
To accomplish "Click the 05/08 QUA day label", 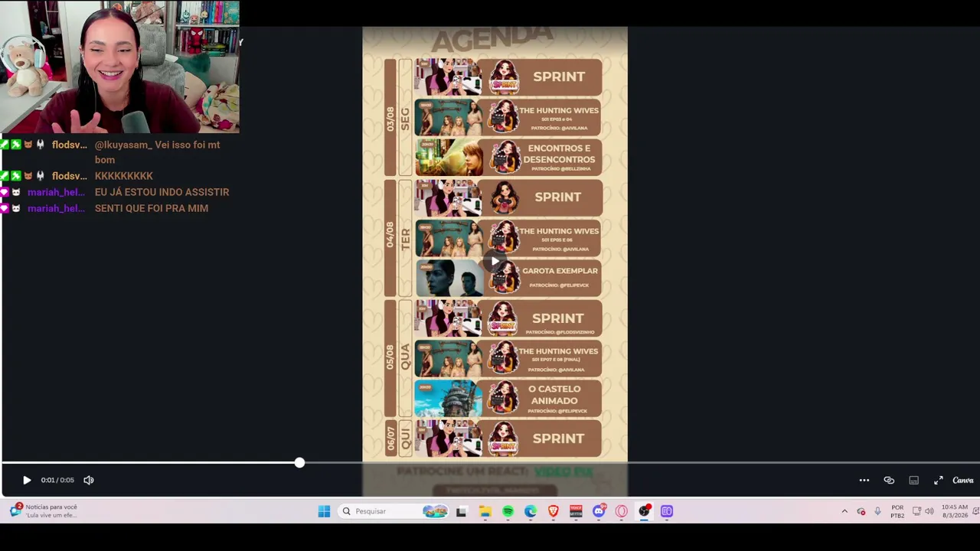I will tap(398, 358).
